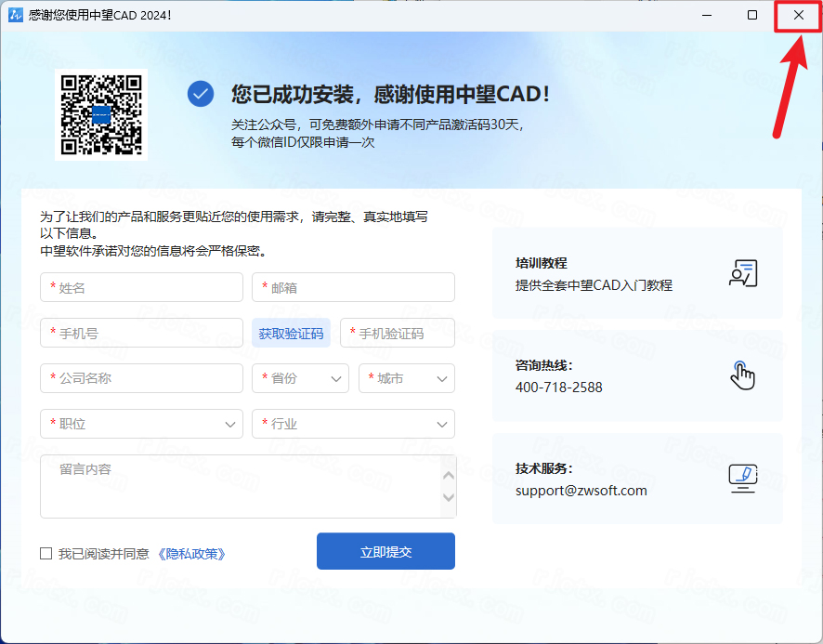Check the 我已阅读并同意 agreement checkbox
This screenshot has height=644, width=823.
tap(46, 554)
